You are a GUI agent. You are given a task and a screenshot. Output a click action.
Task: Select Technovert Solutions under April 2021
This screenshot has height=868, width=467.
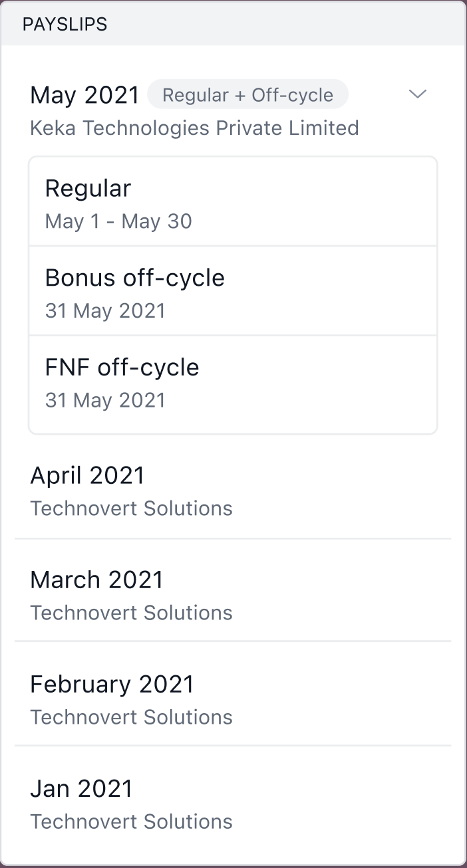tap(131, 508)
